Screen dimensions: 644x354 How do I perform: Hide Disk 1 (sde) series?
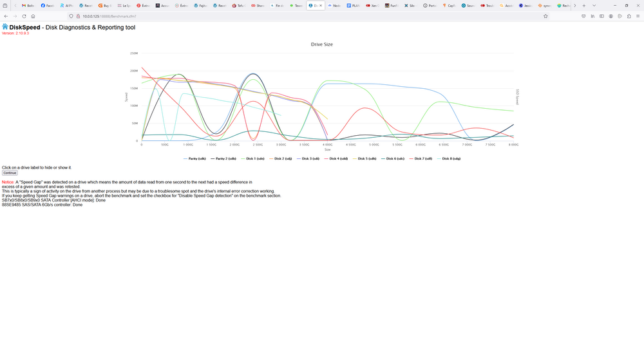click(x=252, y=158)
